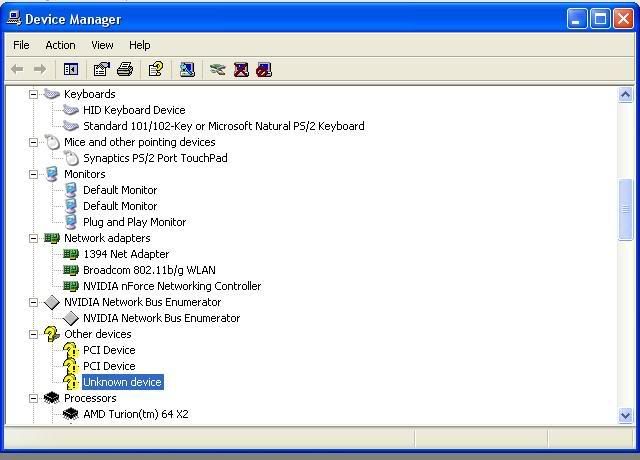Screen dimensions: 640x460
Task: Select Synaptics PS/2 Port TouchPad
Action: coord(156,158)
